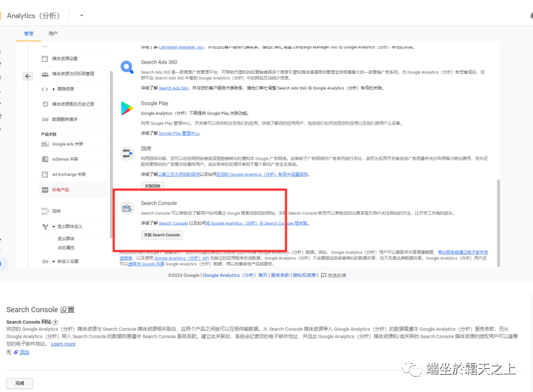Click the Google Play triangle logo
This screenshot has width=533, height=392.
coord(127,108)
